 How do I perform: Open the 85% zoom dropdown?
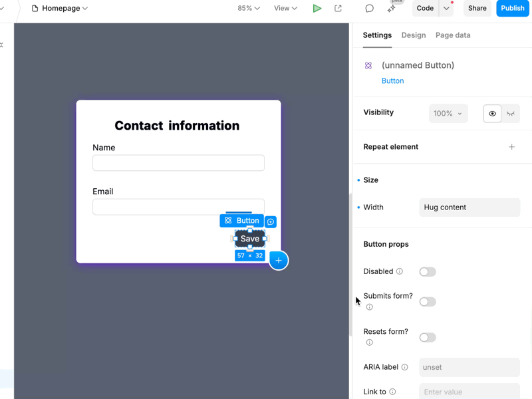click(249, 9)
